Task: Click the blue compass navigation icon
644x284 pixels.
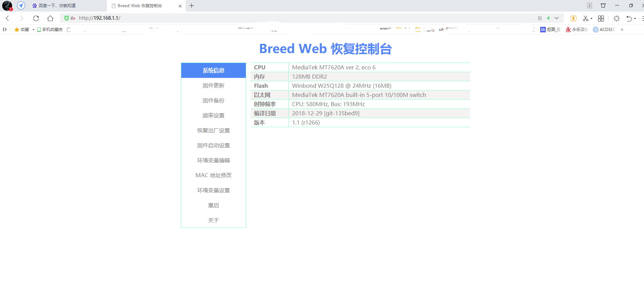Action: click(x=21, y=5)
